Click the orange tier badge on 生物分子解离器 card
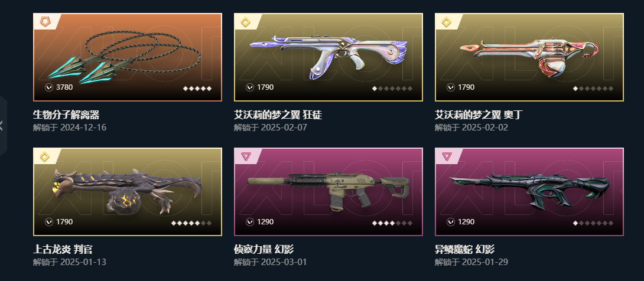The image size is (644, 281). click(x=45, y=22)
